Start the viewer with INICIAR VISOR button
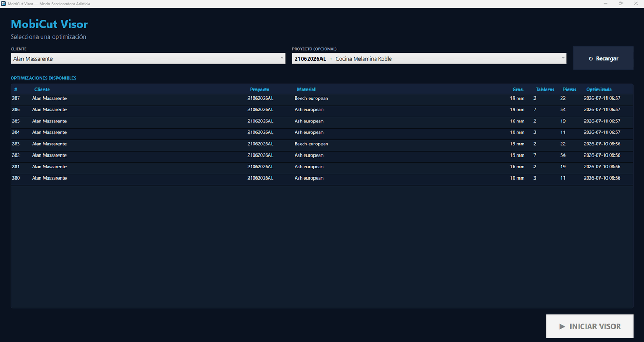Screen dimensions: 644x342 [590, 326]
